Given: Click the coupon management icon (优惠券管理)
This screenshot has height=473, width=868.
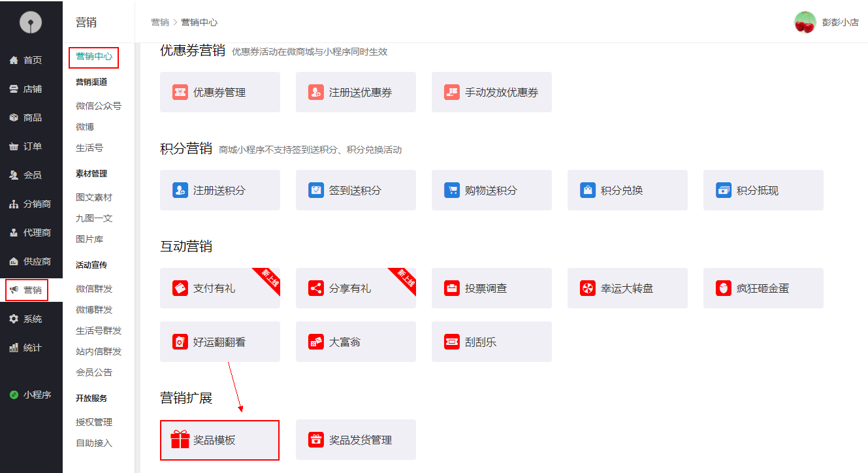Looking at the screenshot, I should [x=180, y=92].
